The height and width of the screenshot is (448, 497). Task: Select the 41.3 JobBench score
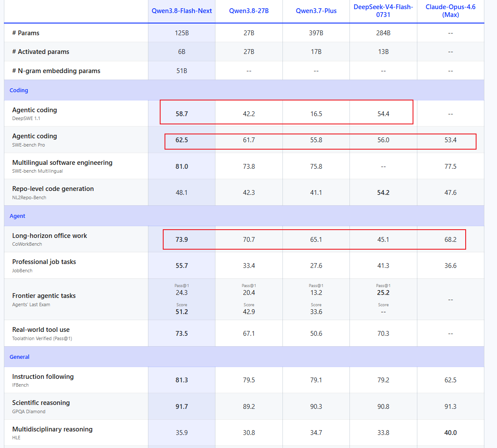point(383,265)
